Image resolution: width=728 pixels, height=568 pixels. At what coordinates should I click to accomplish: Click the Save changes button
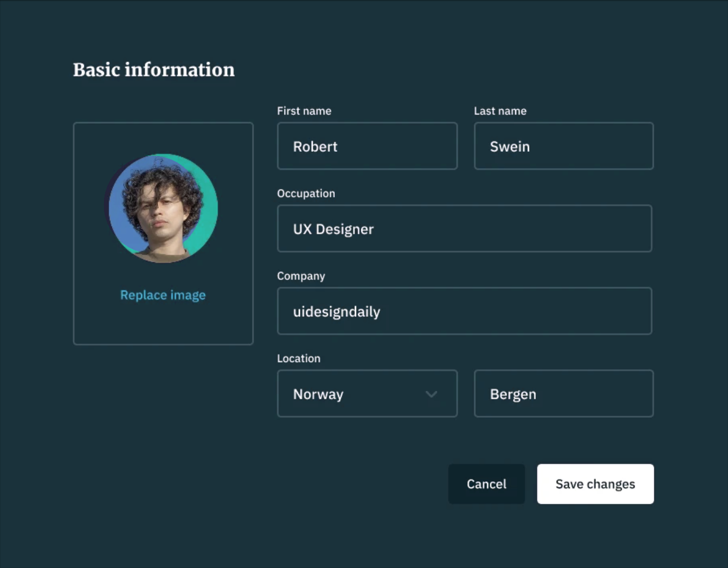click(x=595, y=484)
